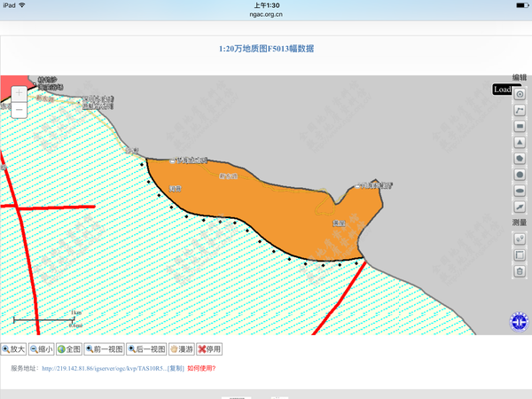Select the draw point tool
This screenshot has width=532, height=399.
(520, 94)
